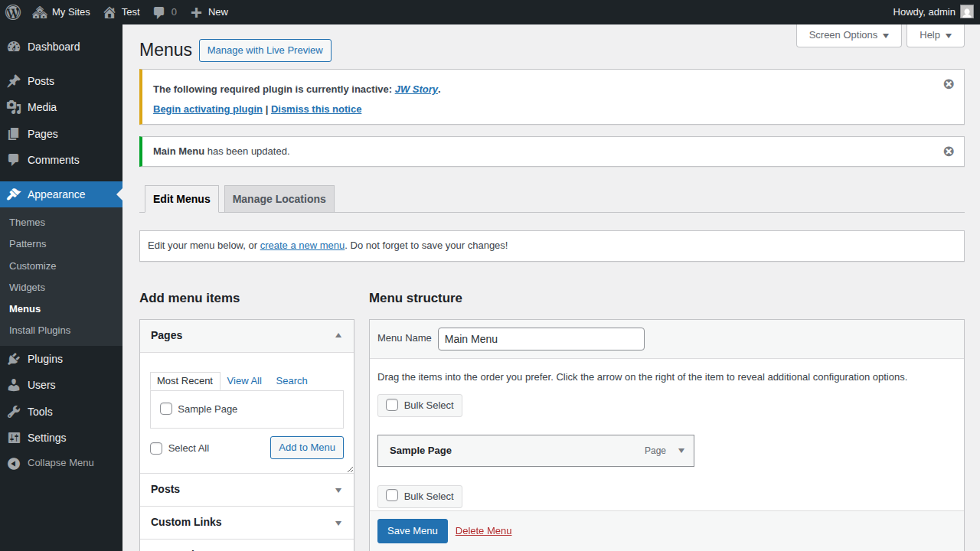Click the Plugins plug icon
Screen dimensions: 980x551
(x=14, y=359)
